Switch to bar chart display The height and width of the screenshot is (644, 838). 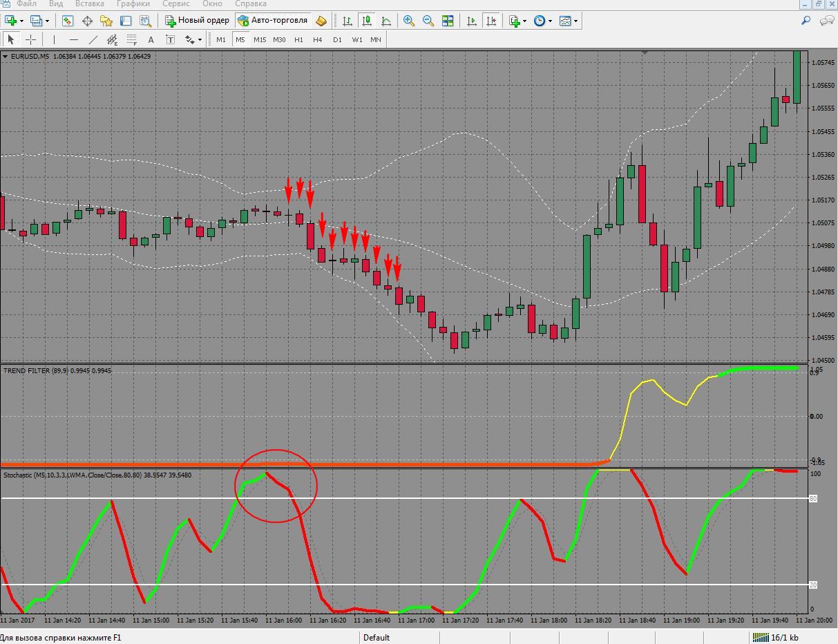347,21
